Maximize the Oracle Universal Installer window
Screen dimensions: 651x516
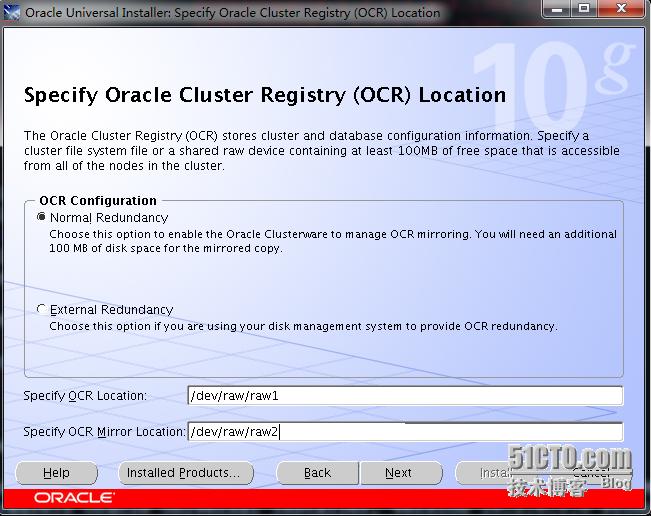[585, 9]
